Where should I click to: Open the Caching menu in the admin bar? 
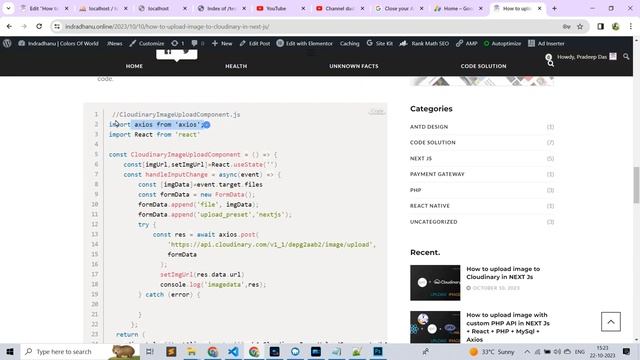[350, 43]
